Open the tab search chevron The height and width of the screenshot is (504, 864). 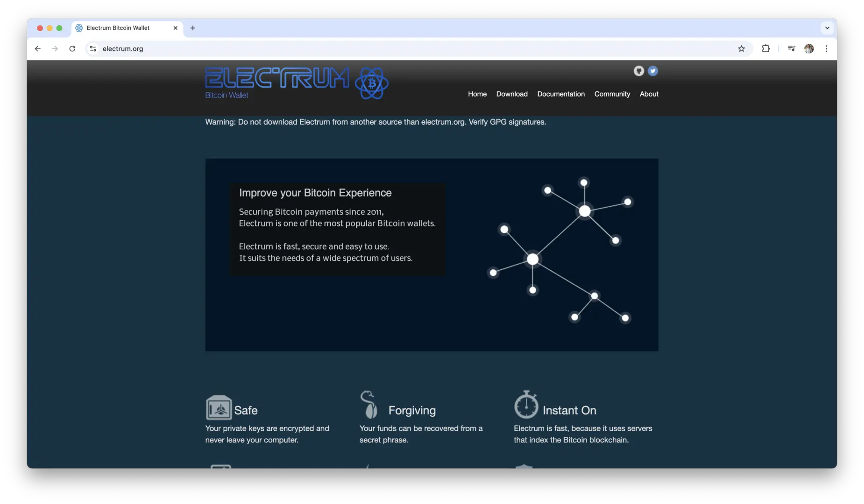(827, 28)
